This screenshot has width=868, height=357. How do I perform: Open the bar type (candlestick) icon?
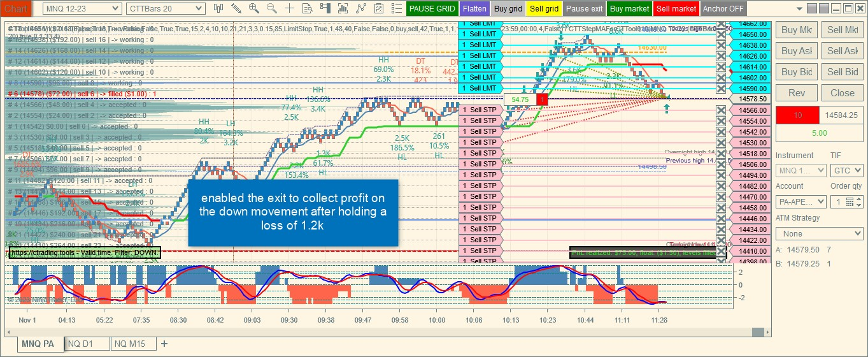[218, 8]
